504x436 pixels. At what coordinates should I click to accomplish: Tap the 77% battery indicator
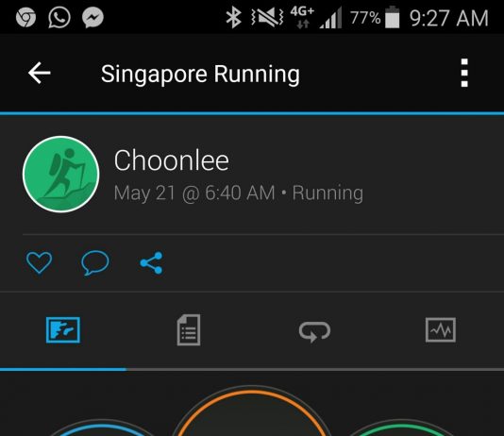pos(375,17)
